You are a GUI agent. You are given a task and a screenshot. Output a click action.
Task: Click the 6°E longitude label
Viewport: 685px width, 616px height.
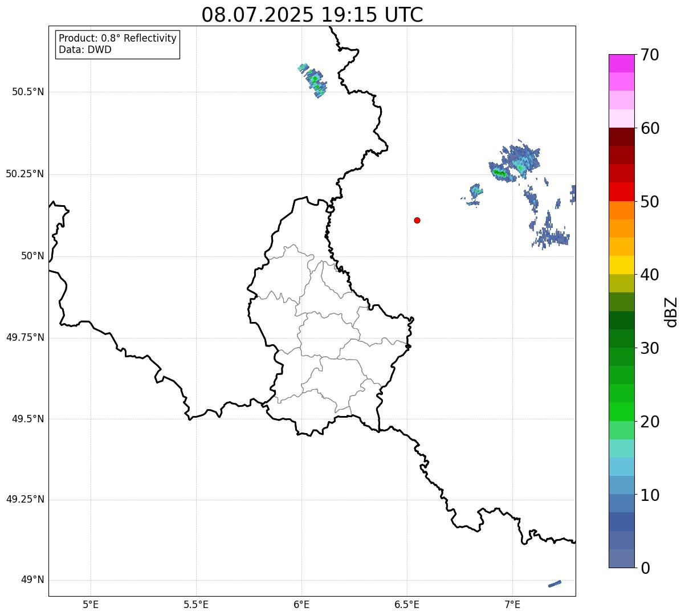tap(301, 604)
